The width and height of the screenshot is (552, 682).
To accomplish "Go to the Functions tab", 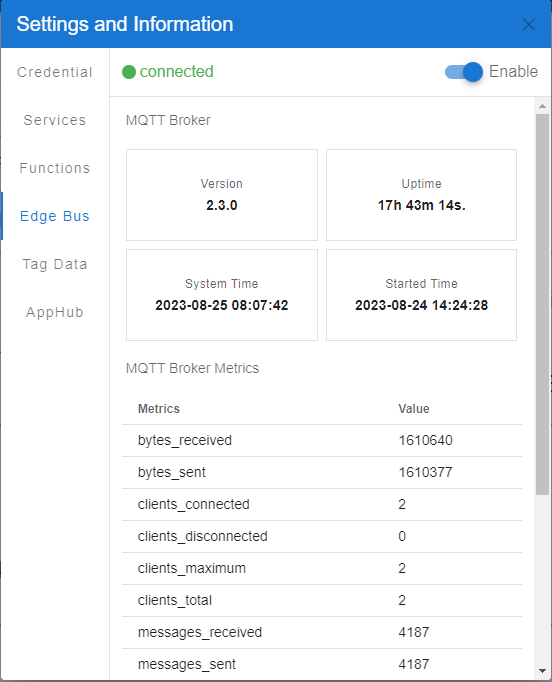I will point(55,168).
